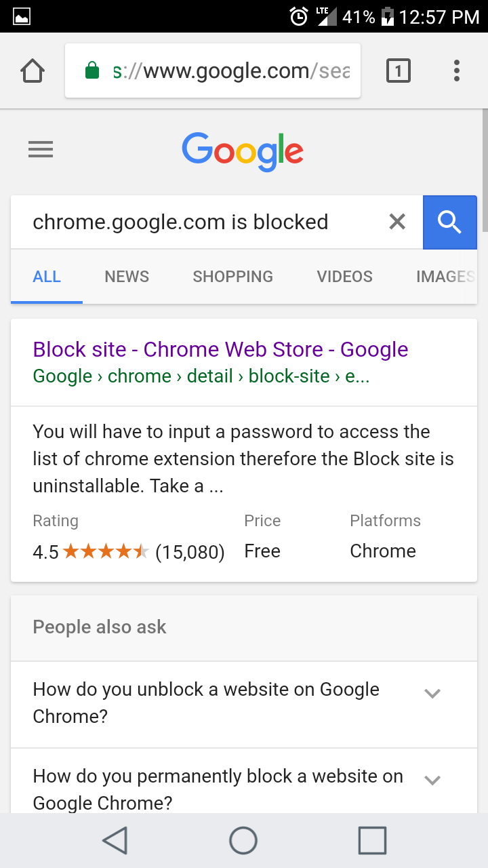Click the Google logo
The image size is (488, 868).
click(243, 151)
